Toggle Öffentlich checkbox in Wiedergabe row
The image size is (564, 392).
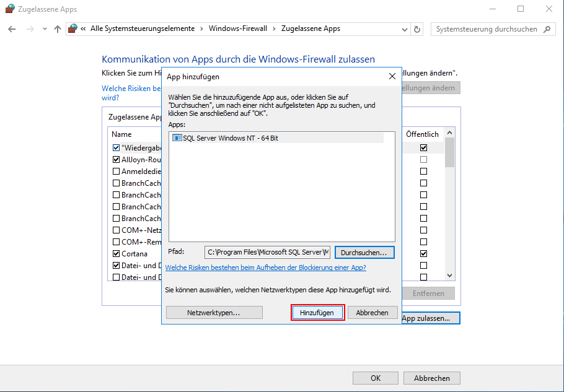pos(424,147)
